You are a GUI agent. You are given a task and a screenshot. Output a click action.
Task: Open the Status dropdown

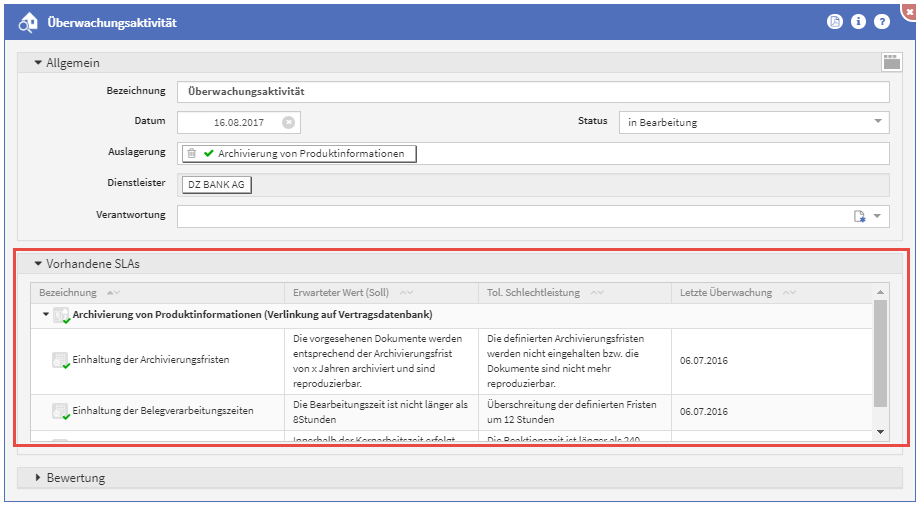(x=877, y=122)
